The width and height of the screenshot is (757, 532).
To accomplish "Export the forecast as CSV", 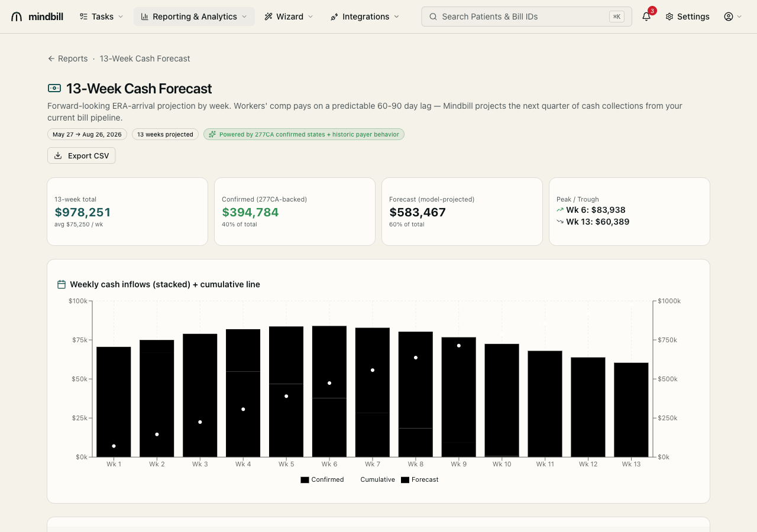I will point(82,155).
